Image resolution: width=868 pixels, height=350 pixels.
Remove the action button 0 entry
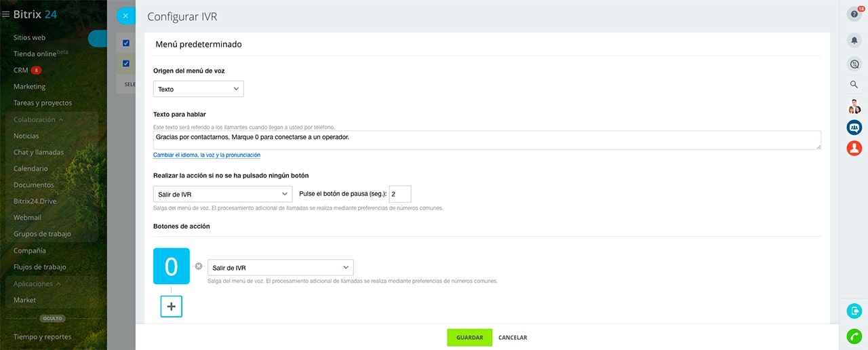point(199,267)
